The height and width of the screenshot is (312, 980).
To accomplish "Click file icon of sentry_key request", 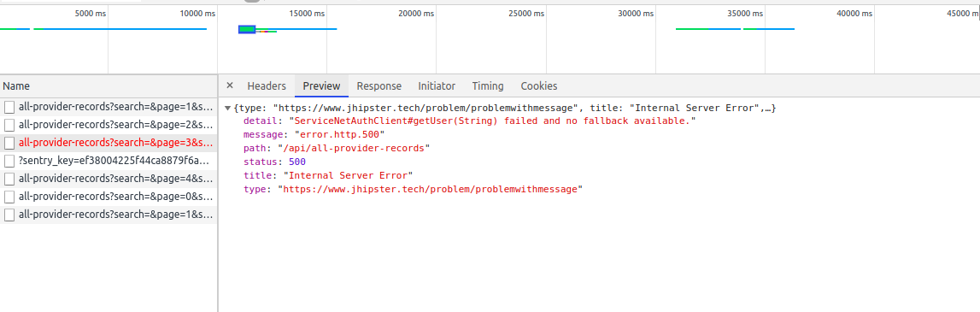I will (x=9, y=161).
